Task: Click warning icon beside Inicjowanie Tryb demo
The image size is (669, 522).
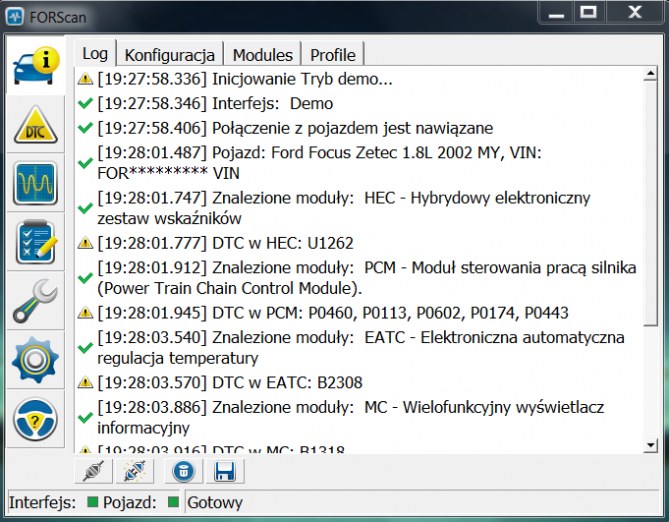Action: pos(85,79)
